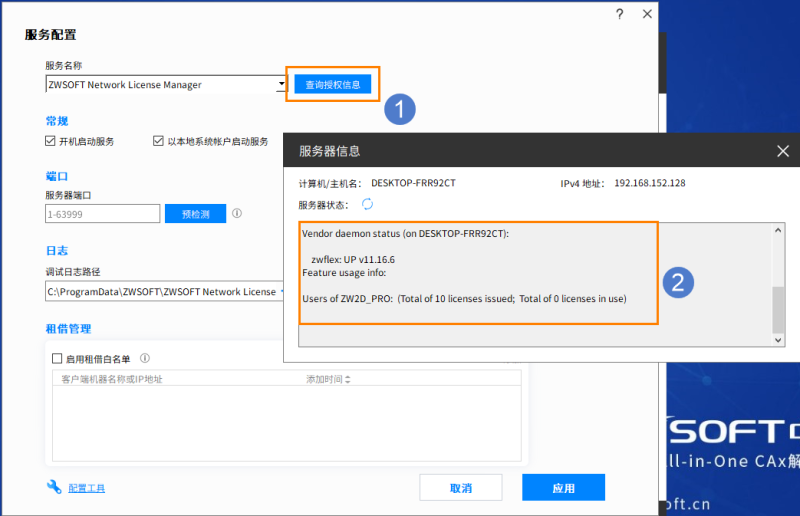
Task: Click the 服务器端口 input field
Action: point(102,213)
